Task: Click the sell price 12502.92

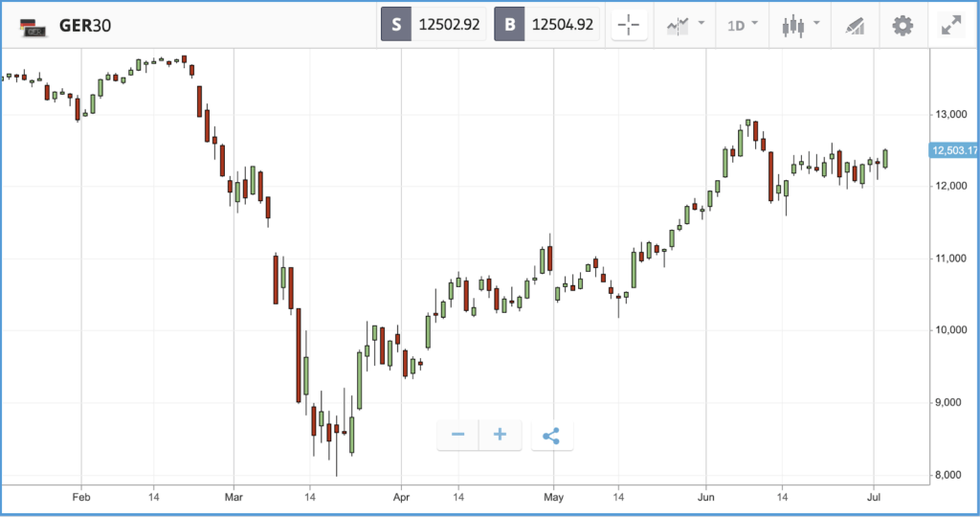Action: (x=449, y=24)
